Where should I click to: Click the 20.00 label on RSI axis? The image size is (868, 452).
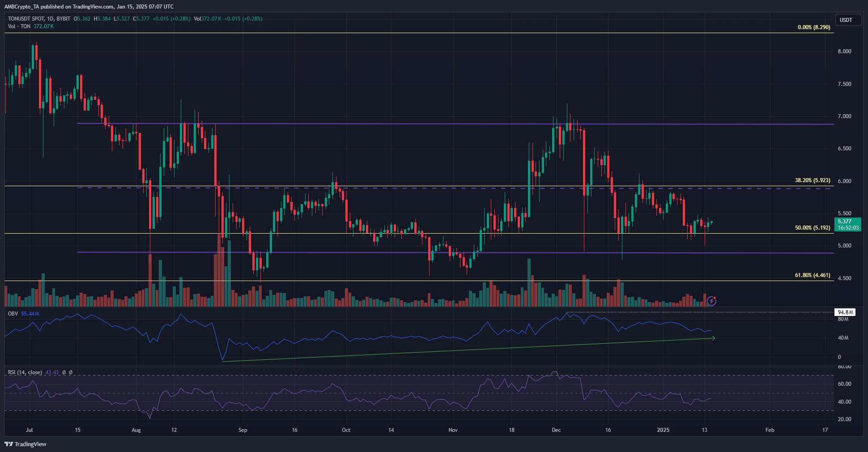pyautogui.click(x=845, y=419)
